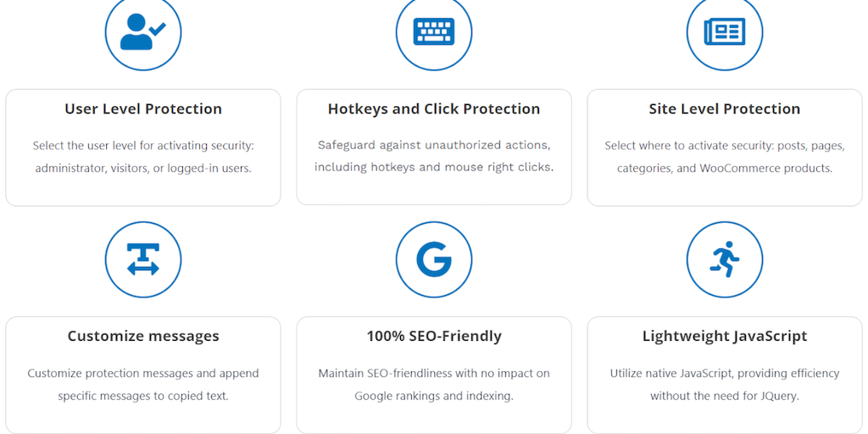Screen dimensions: 868x434
Task: Click the keyboard icon
Action: 434,32
